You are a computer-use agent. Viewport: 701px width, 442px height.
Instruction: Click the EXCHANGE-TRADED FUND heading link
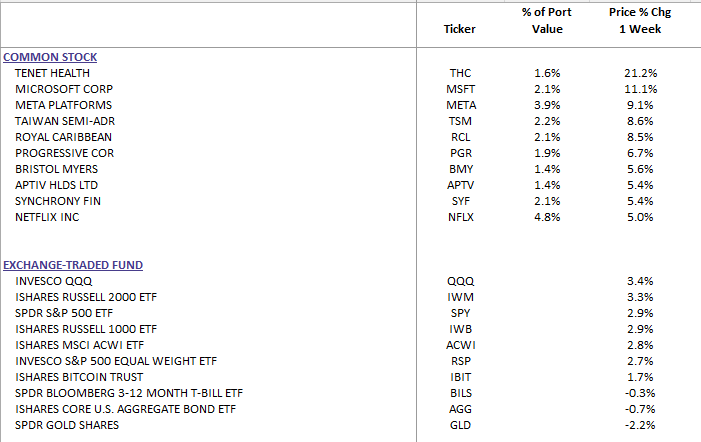point(72,265)
